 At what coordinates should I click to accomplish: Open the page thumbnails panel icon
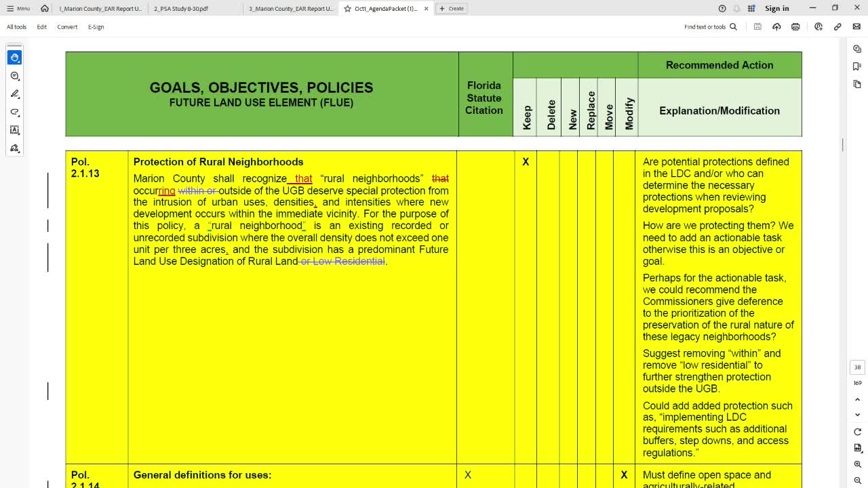tap(857, 84)
